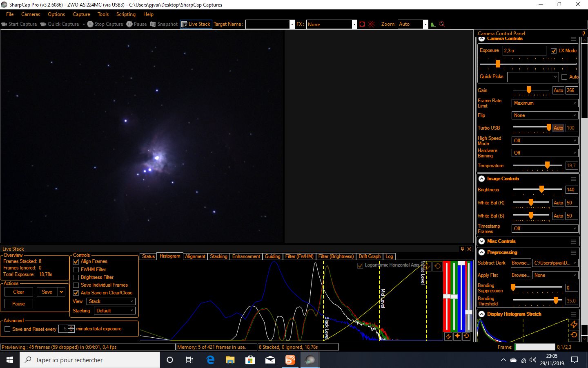Image resolution: width=588 pixels, height=368 pixels.
Task: Open the Zoom Auto dropdown
Action: pos(413,24)
